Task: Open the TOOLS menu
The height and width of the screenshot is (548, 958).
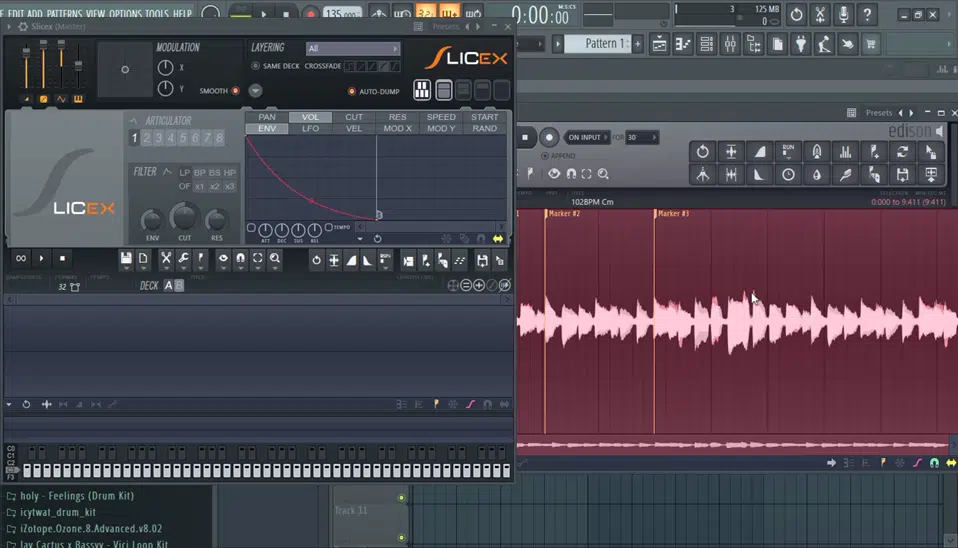Action: coord(157,13)
